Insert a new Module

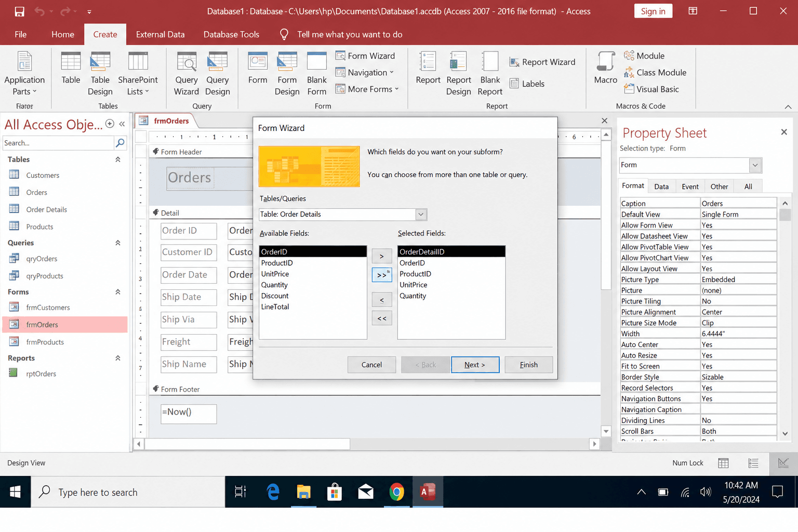pos(644,56)
